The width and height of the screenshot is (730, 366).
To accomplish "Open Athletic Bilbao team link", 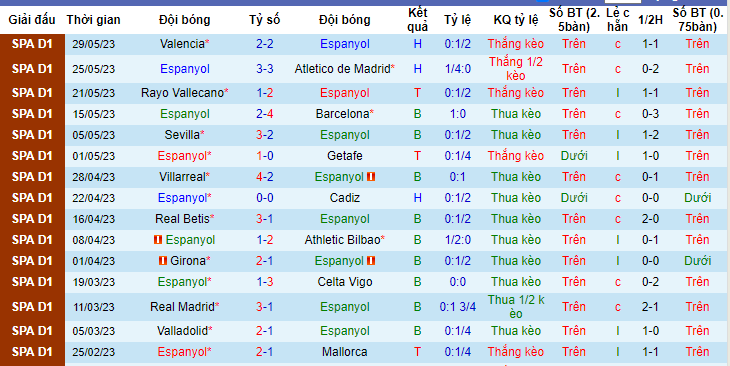I will pyautogui.click(x=343, y=240).
